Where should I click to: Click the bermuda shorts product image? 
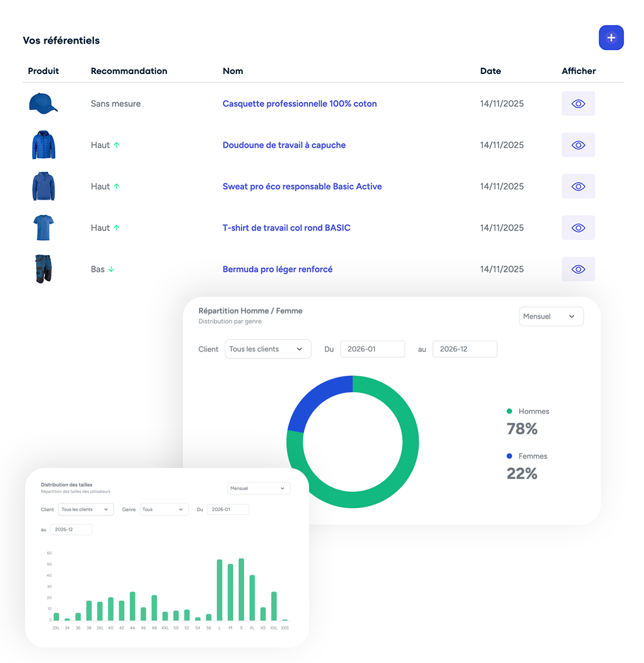pyautogui.click(x=43, y=269)
